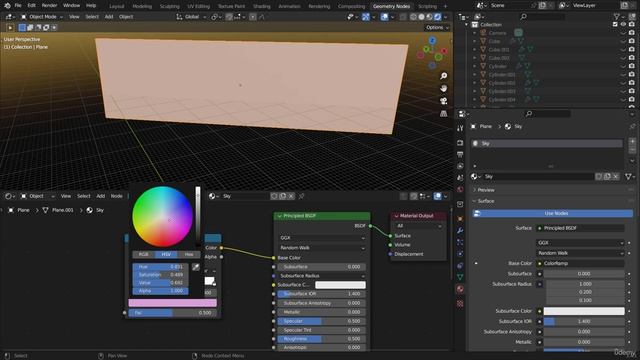Open the Render menu
The width and height of the screenshot is (640, 360).
pyautogui.click(x=49, y=6)
